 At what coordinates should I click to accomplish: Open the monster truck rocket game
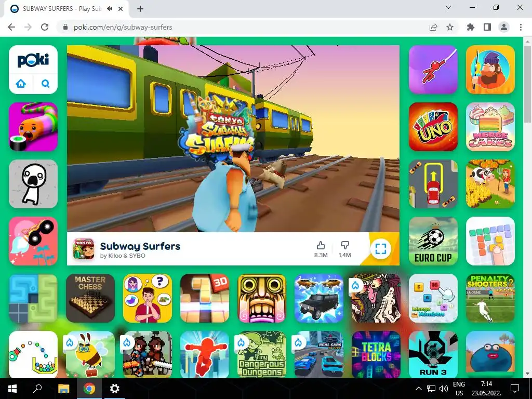click(33, 241)
